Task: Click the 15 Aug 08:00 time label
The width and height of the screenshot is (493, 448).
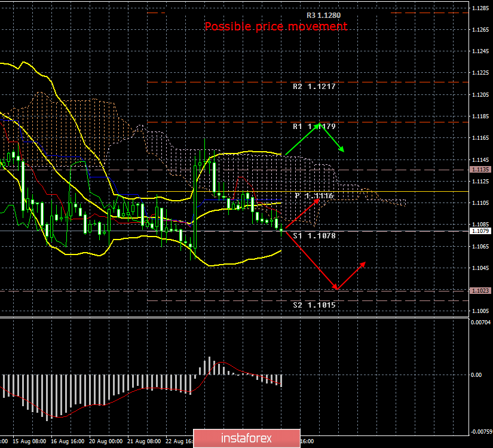Action: tap(29, 441)
